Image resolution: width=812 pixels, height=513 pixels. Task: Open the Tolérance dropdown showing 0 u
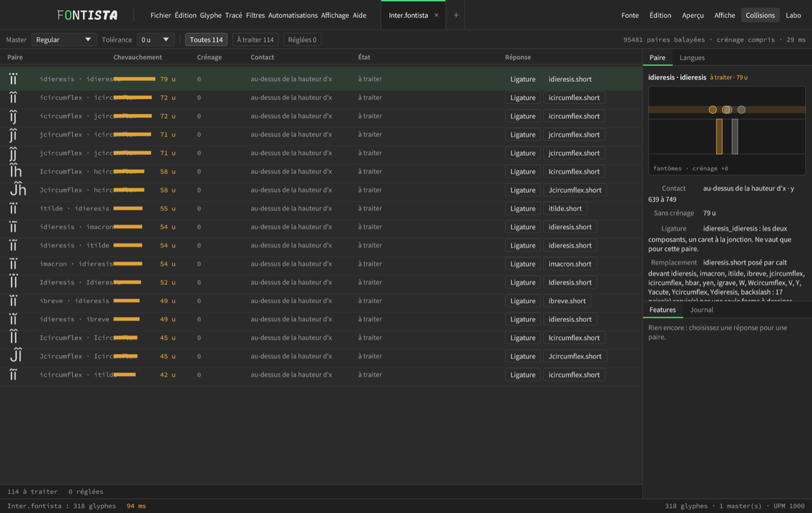coord(155,39)
